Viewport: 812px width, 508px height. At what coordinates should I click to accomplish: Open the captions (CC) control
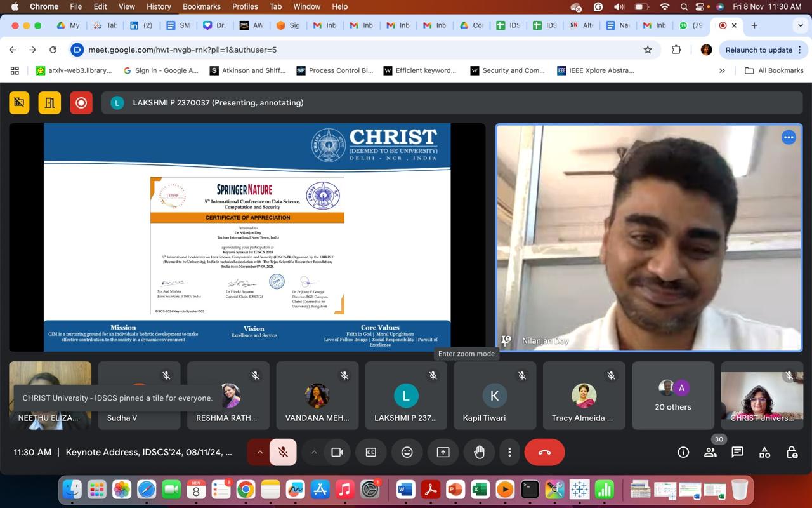[371, 452]
